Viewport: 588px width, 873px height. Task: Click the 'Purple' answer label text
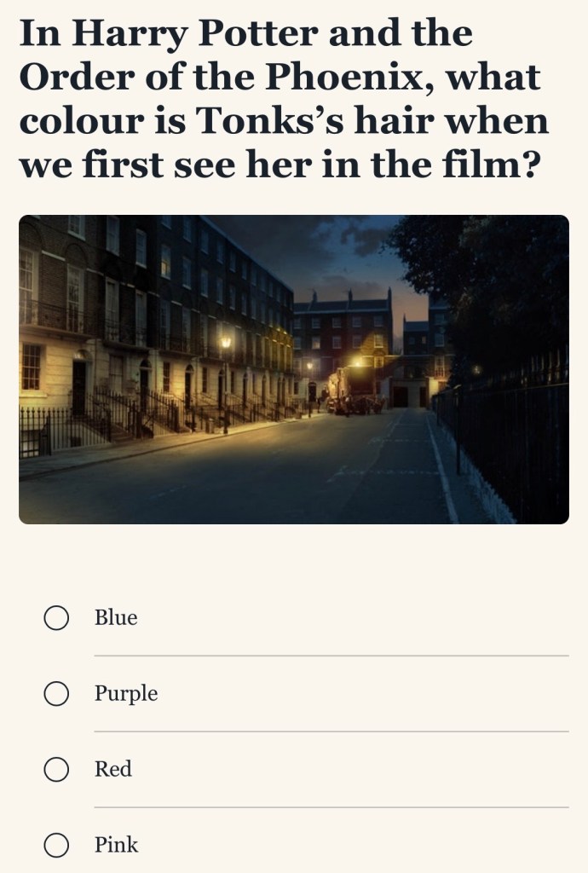tap(126, 694)
